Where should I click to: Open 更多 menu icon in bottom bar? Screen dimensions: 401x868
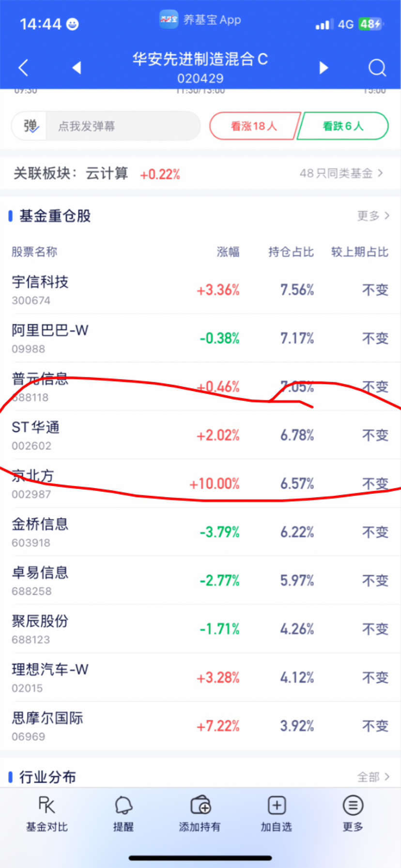(x=353, y=806)
